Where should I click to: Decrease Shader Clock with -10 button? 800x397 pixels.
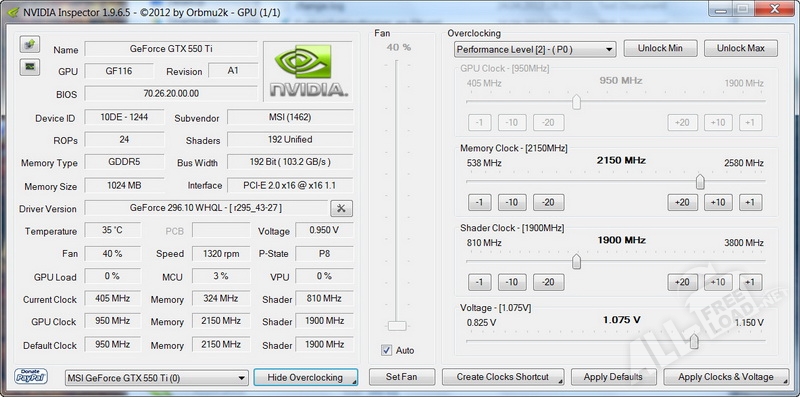pyautogui.click(x=512, y=282)
